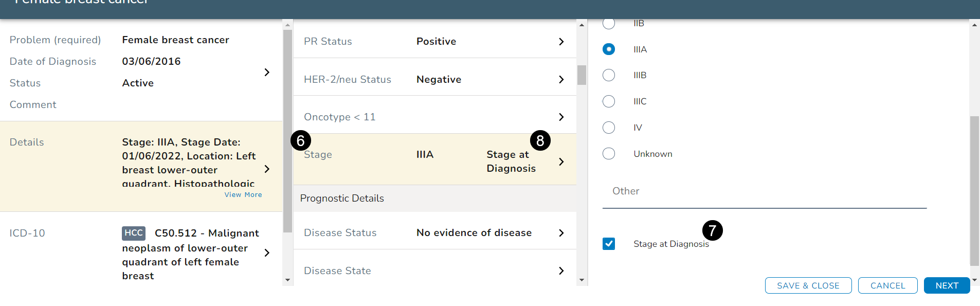Expand the PR Status row
Screen dimensions: 980x306
point(561,42)
